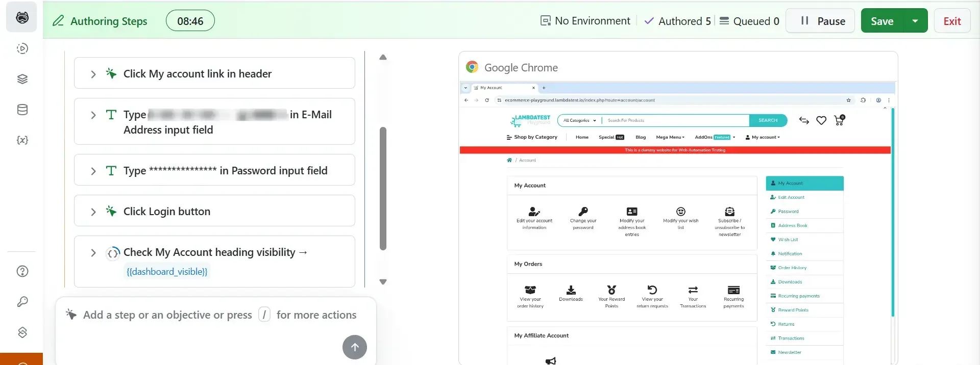Click the No Environment selector
This screenshot has width=980, height=365.
coord(585,21)
